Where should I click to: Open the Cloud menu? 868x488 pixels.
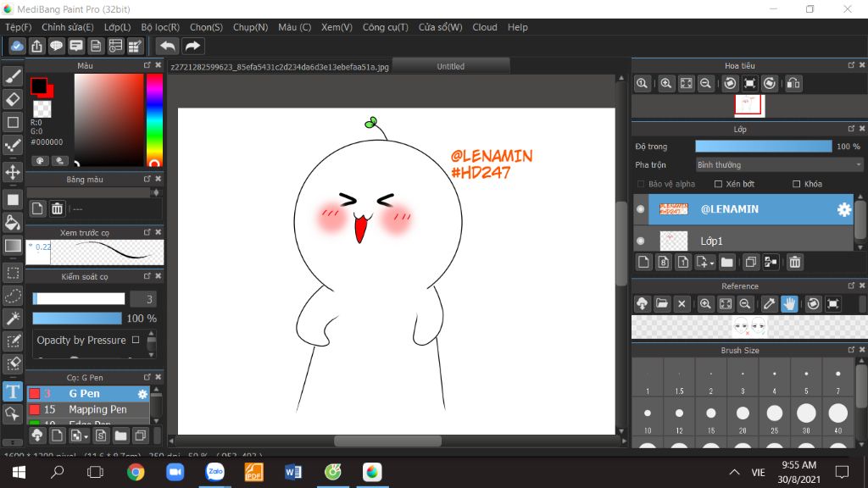(x=484, y=27)
